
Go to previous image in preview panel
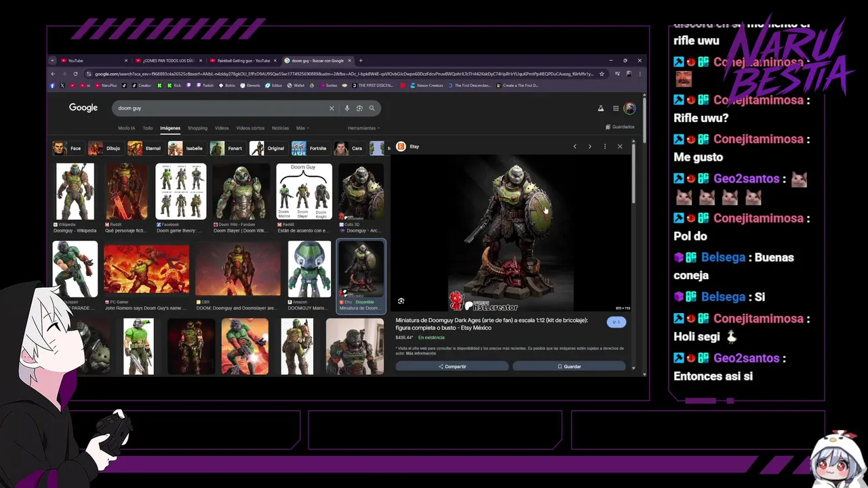(x=575, y=146)
